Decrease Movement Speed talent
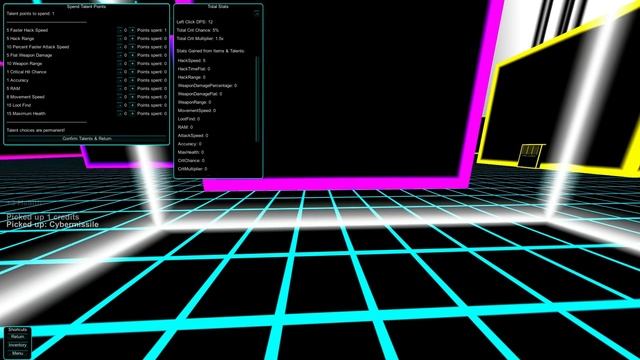This screenshot has width=640, height=360. coord(120,97)
